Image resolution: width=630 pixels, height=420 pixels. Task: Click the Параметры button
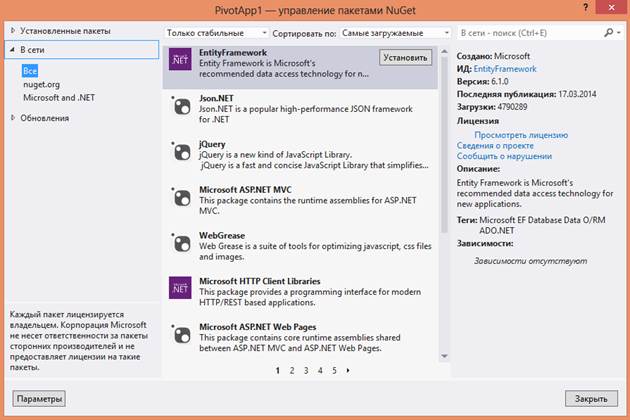(39, 399)
